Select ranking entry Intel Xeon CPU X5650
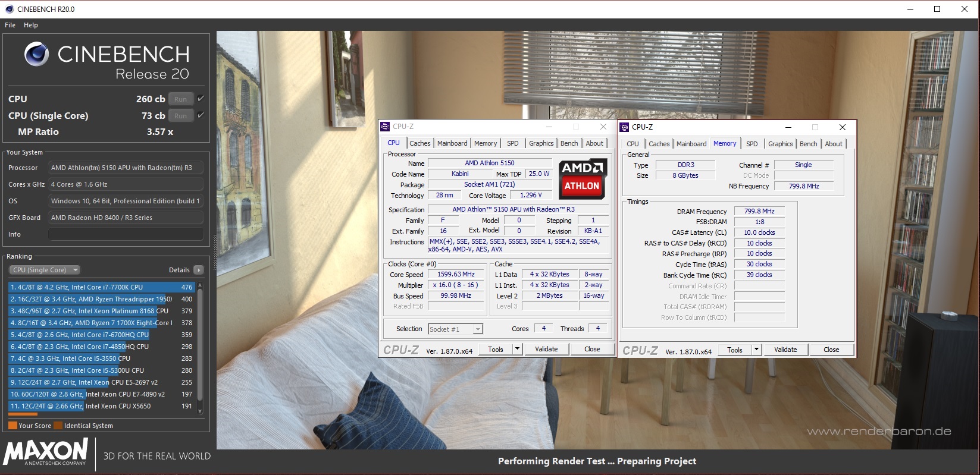This screenshot has height=475, width=980. [102, 406]
